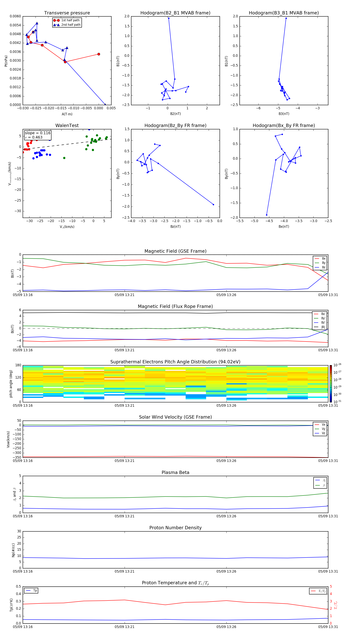The height and width of the screenshot is (644, 351).
Task: Click the Magnetic Field (GSE Frame) title
Action: [x=175, y=251]
